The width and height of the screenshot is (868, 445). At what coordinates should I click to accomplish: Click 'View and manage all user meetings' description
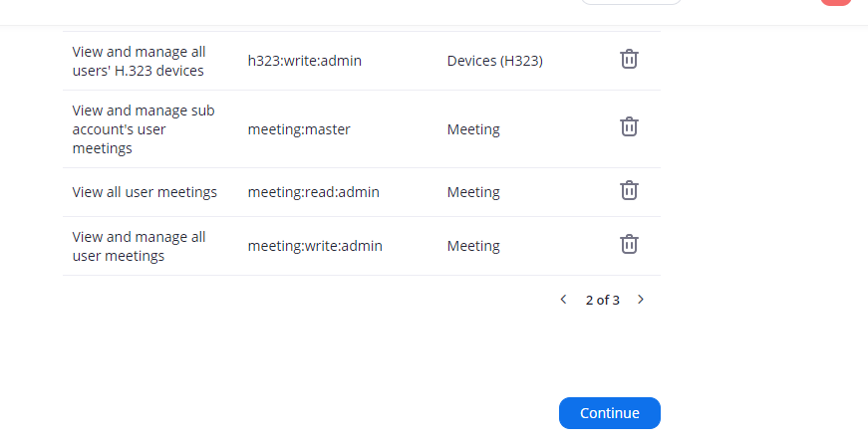(x=140, y=246)
